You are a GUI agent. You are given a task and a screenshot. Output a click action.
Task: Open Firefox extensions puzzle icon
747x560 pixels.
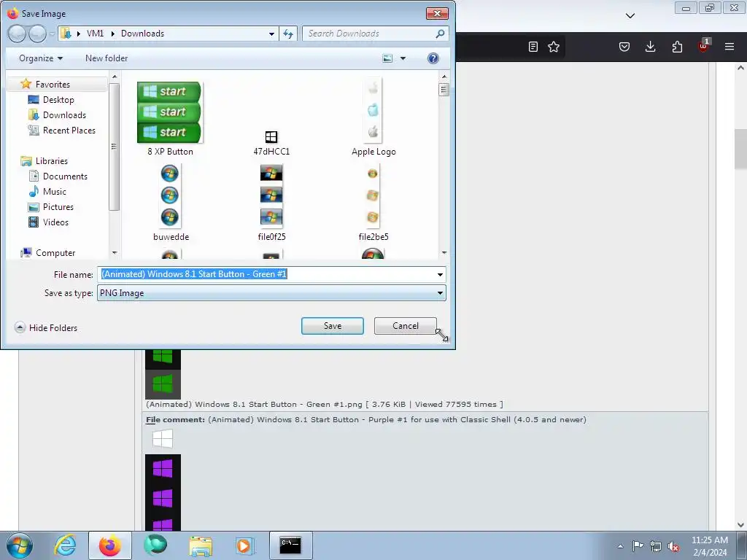click(x=677, y=47)
